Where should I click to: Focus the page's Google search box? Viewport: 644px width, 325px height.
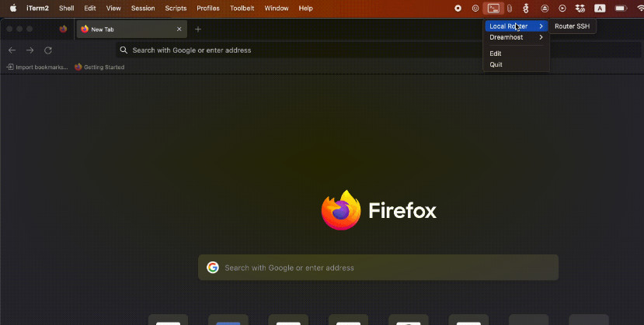pyautogui.click(x=378, y=267)
